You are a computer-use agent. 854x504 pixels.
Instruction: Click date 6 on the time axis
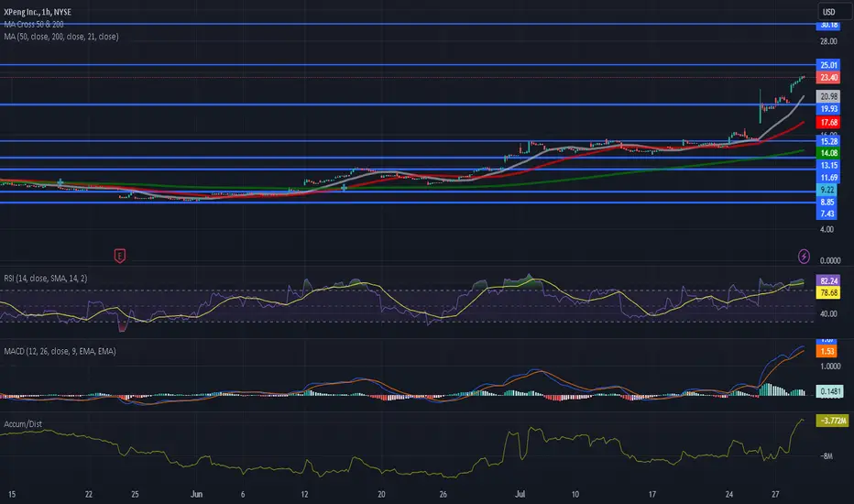[243, 494]
